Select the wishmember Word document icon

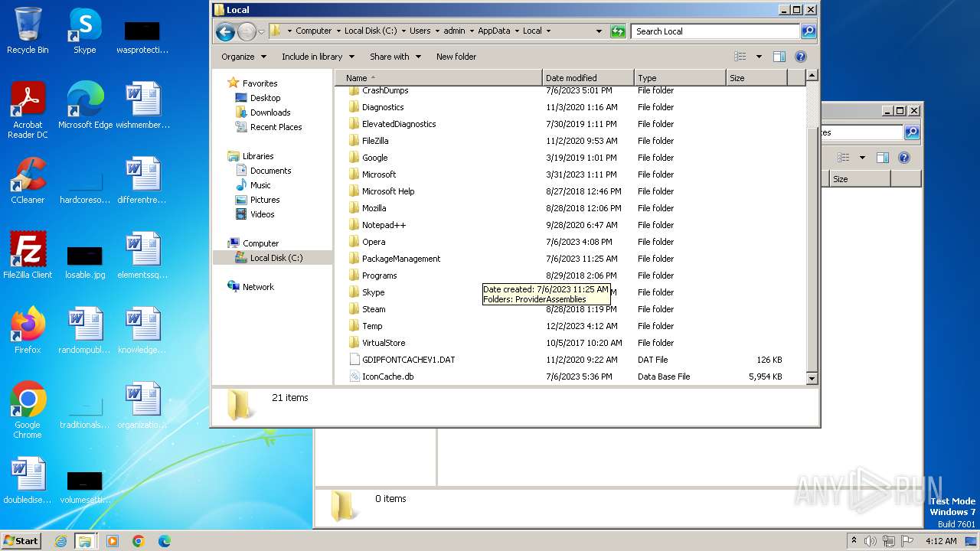(142, 105)
